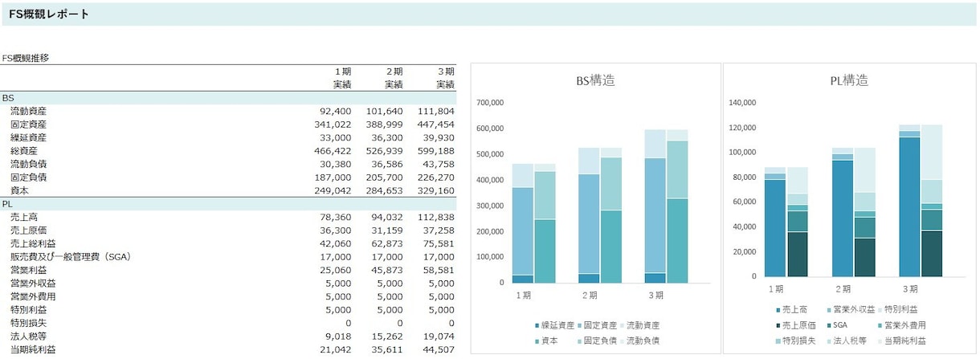Screen dimensions: 980x359
Task: Click 140,000 axis label in PL chart
Action: pyautogui.click(x=742, y=103)
